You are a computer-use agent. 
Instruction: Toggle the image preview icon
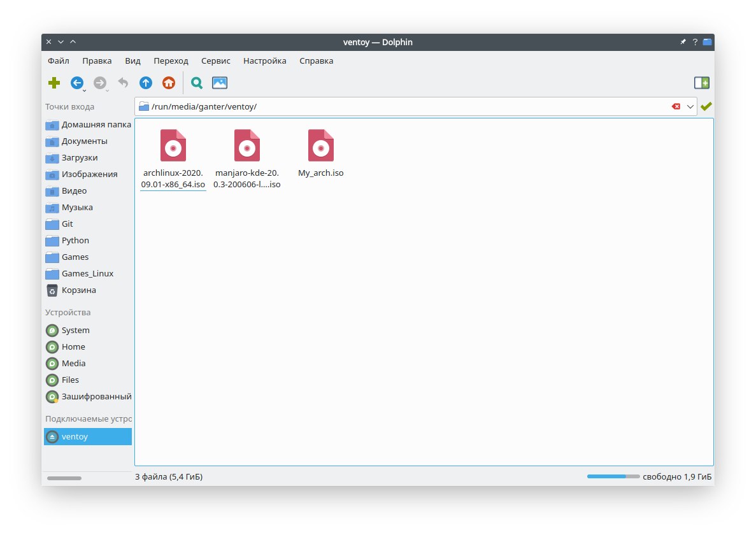point(220,83)
